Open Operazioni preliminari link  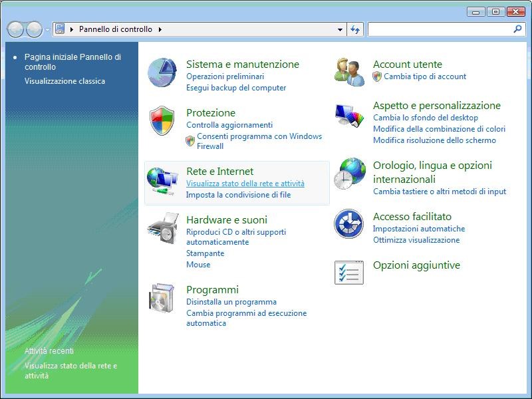pyautogui.click(x=225, y=76)
